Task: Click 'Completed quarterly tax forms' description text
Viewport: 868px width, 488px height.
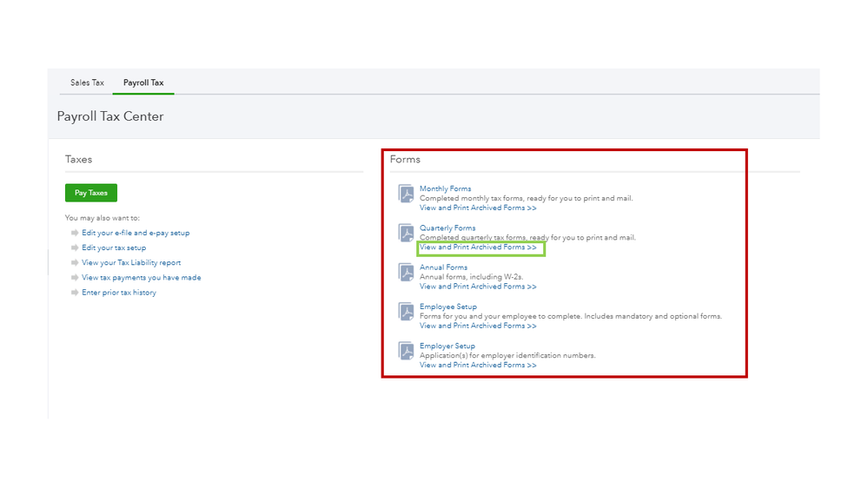Action: coord(527,237)
